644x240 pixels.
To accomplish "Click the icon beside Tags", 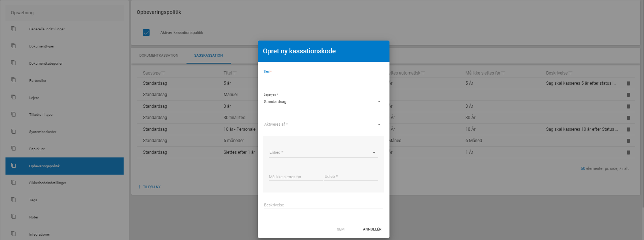I will pyautogui.click(x=14, y=200).
